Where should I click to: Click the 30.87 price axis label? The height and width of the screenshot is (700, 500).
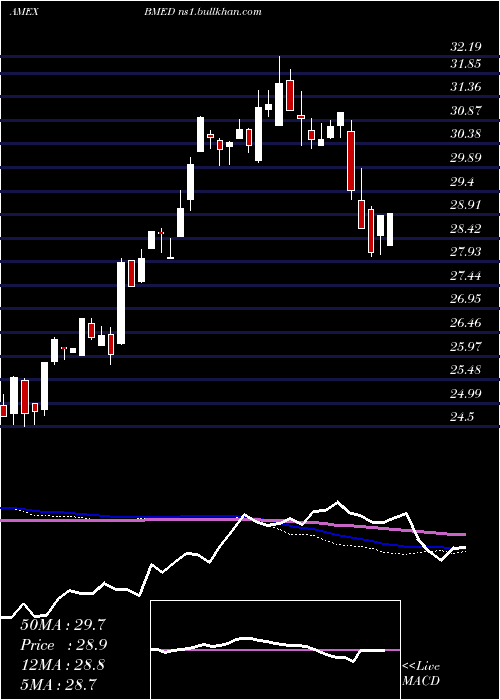tap(465, 111)
